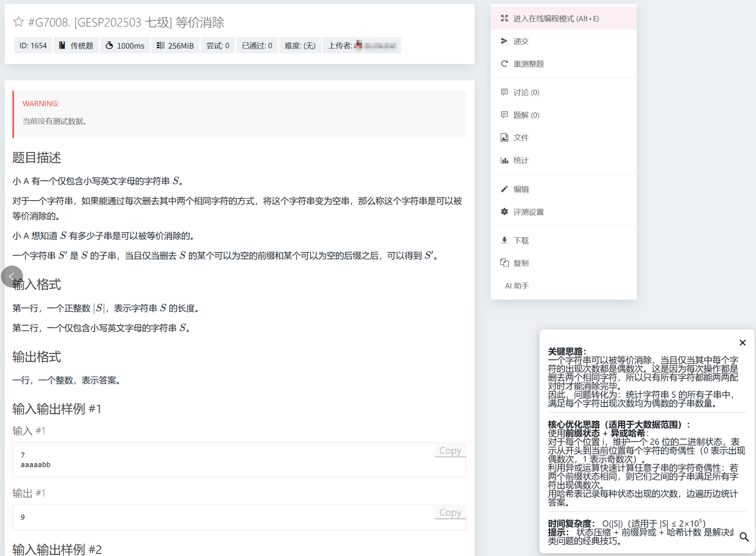Copy the sample output #1
Viewport: 756px width, 556px height.
(x=450, y=512)
